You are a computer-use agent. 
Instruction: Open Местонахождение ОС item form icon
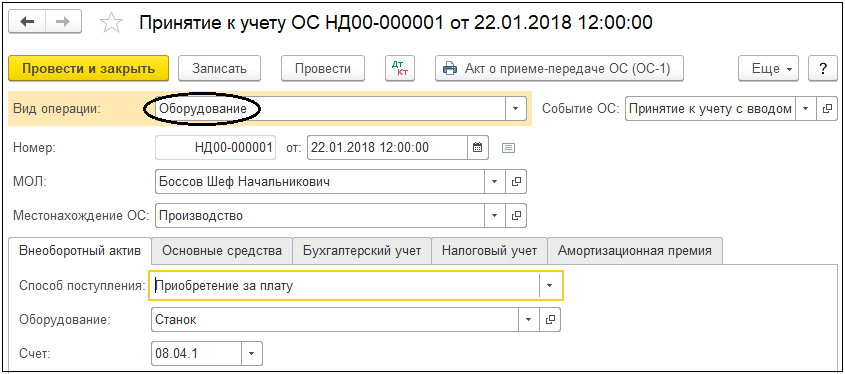(x=516, y=216)
